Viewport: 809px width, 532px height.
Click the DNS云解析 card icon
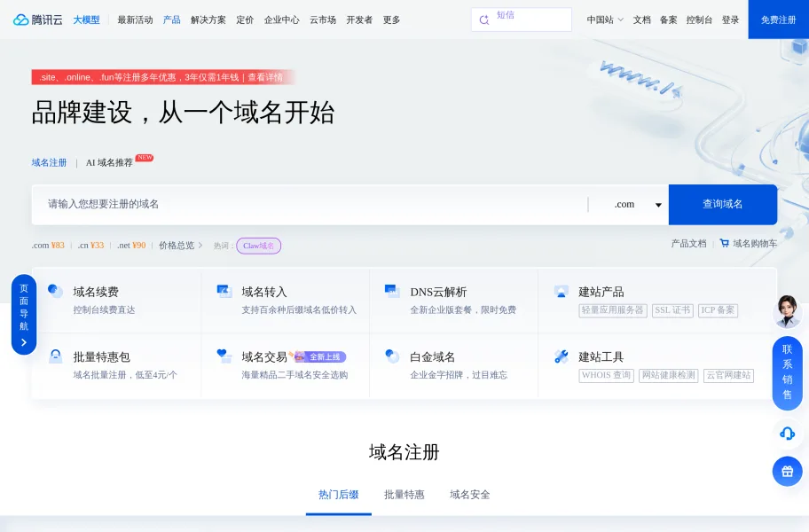[393, 291]
